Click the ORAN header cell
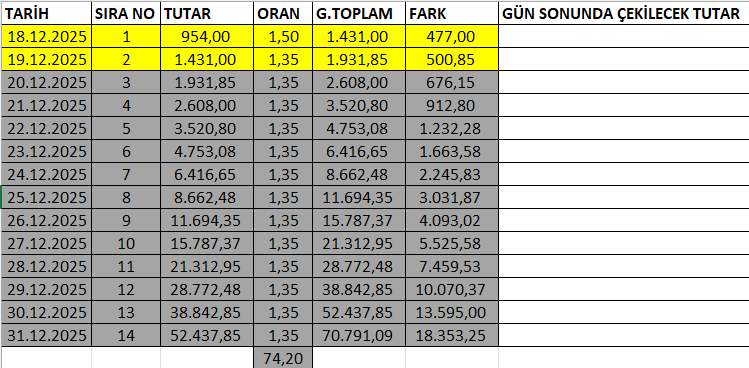 coord(283,14)
